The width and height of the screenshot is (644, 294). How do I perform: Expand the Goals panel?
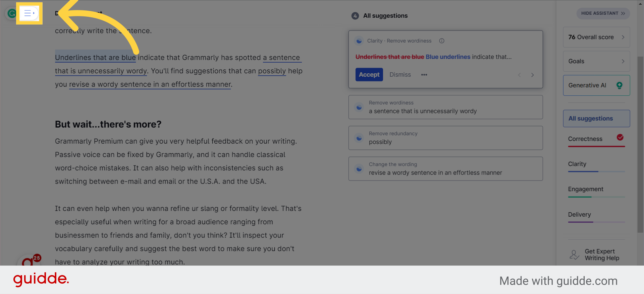596,61
